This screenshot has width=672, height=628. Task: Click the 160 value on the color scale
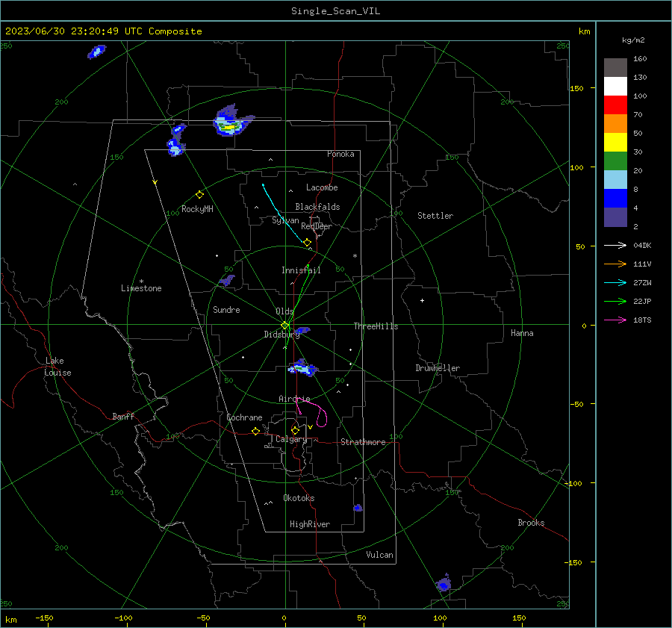(640, 59)
